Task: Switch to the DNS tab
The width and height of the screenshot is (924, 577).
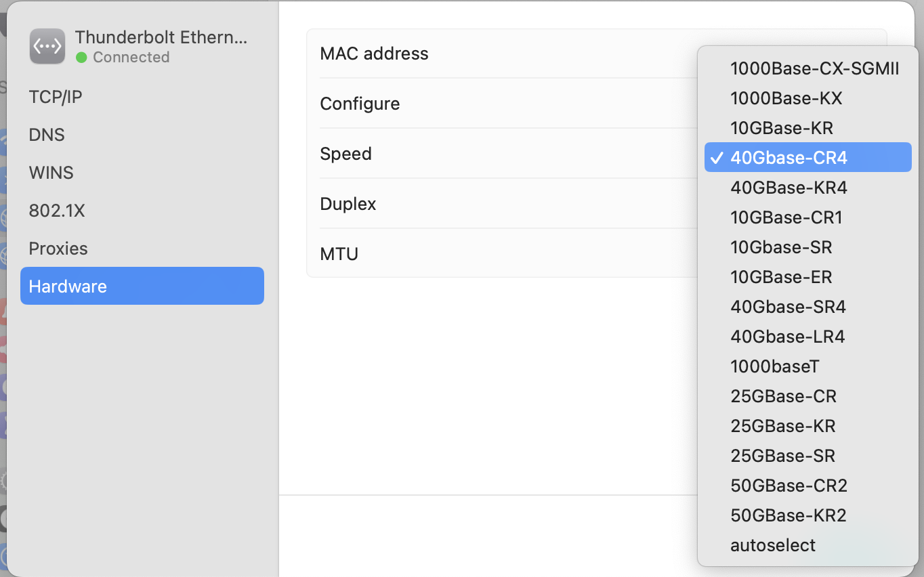Action: point(47,135)
